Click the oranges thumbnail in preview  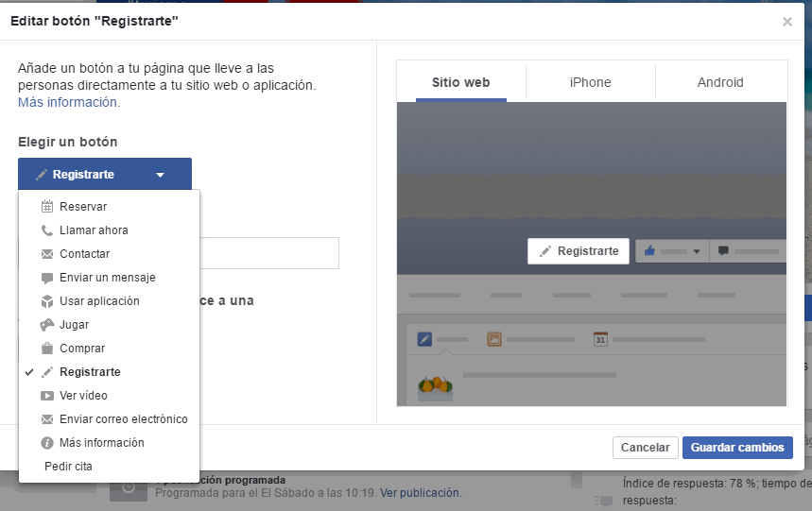point(436,387)
